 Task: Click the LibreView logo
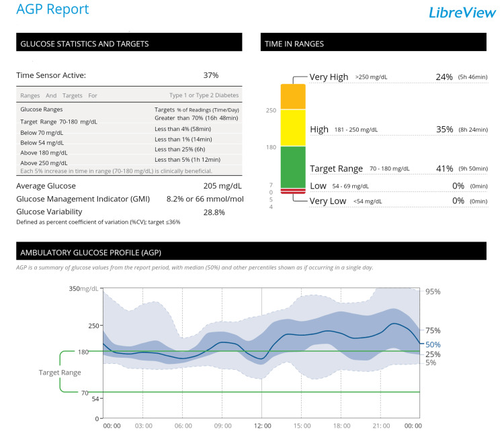pos(462,13)
